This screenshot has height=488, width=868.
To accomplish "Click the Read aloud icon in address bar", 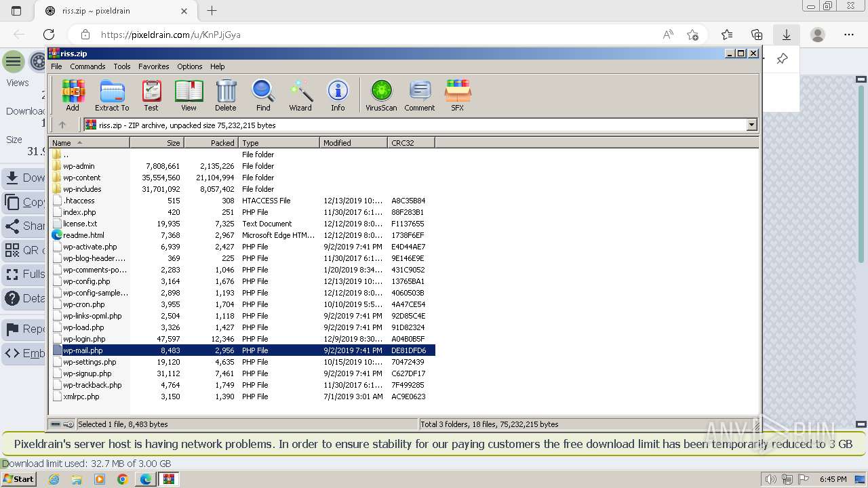I will tap(668, 35).
